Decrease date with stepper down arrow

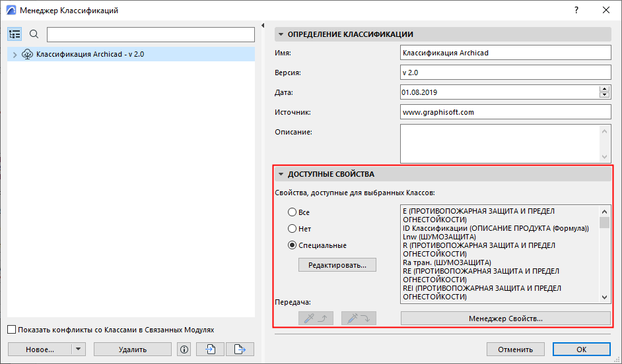coord(604,95)
